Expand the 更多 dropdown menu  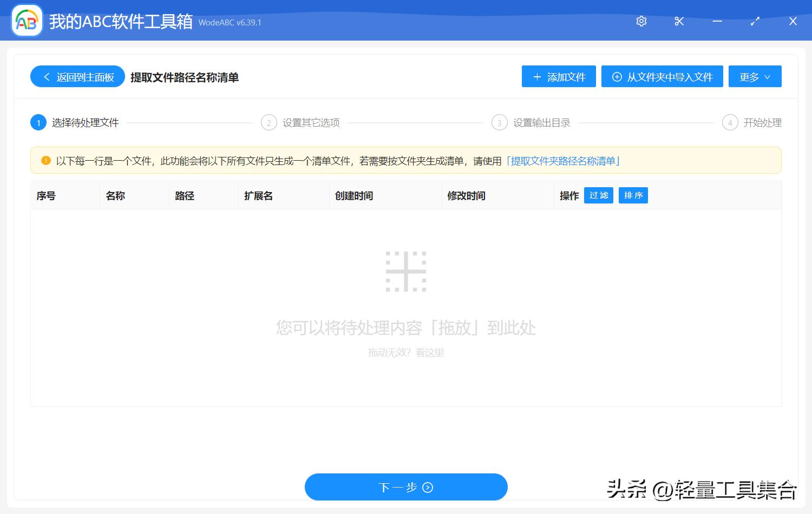pyautogui.click(x=755, y=76)
